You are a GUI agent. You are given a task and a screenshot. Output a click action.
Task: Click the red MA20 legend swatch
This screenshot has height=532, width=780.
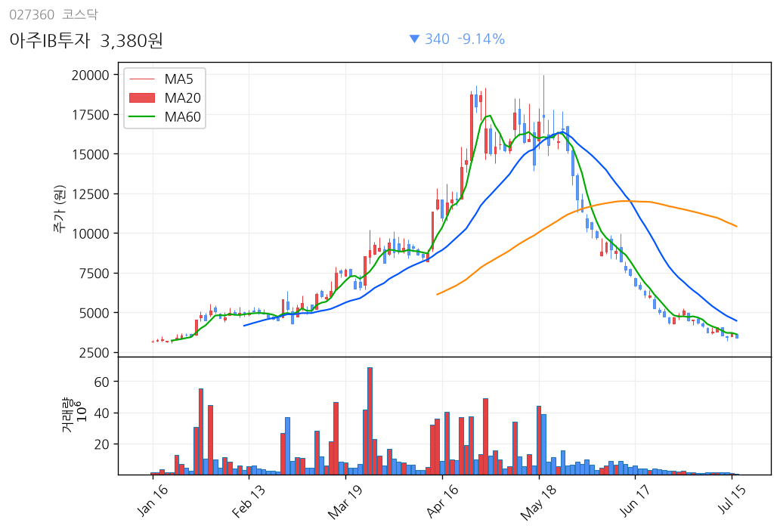[x=142, y=98]
